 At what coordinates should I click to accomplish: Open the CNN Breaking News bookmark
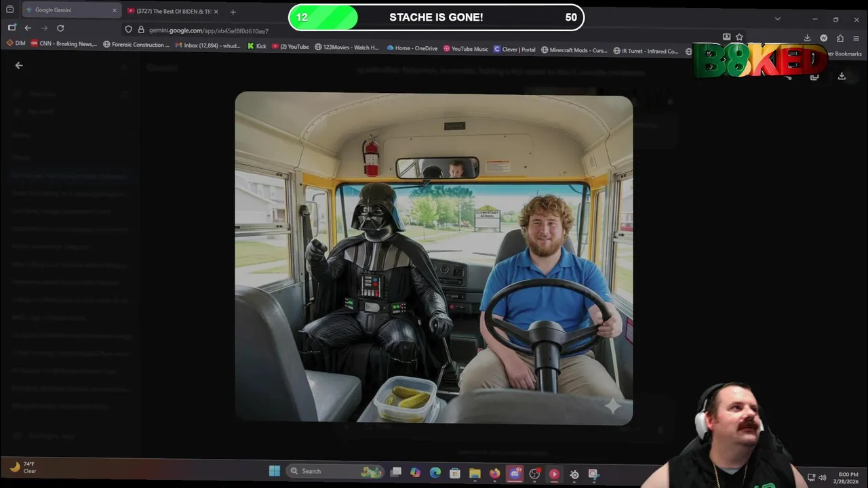64,44
